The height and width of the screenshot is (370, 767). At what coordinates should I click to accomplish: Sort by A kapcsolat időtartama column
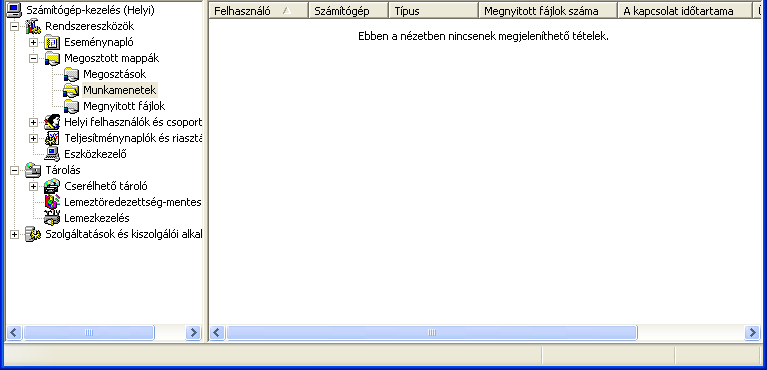[685, 11]
